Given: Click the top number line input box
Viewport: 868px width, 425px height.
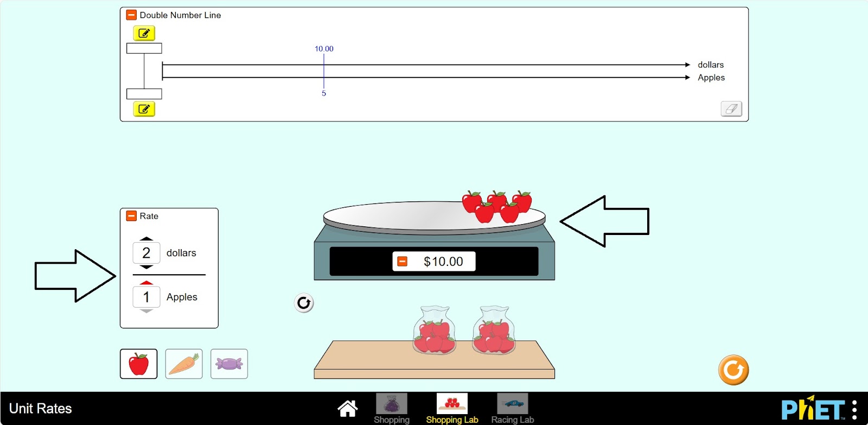Looking at the screenshot, I should pos(144,48).
